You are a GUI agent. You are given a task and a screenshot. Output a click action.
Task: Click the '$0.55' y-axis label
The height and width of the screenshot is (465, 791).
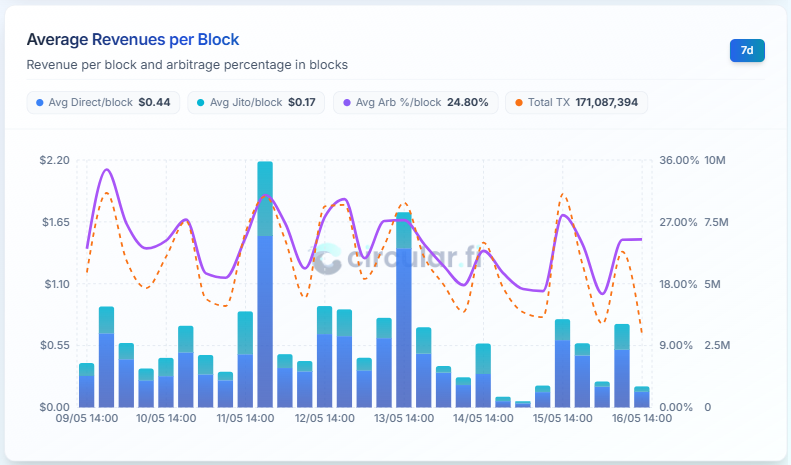point(55,345)
